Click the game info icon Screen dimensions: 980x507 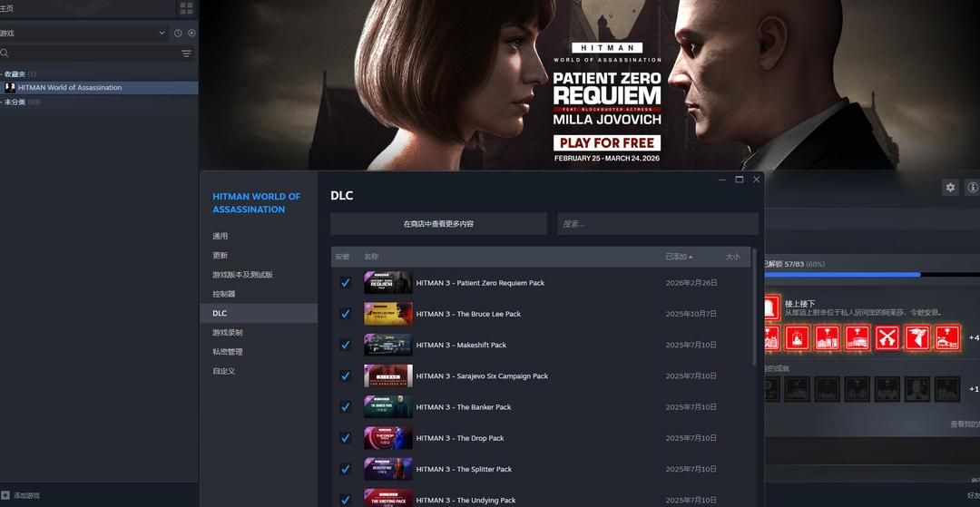972,188
